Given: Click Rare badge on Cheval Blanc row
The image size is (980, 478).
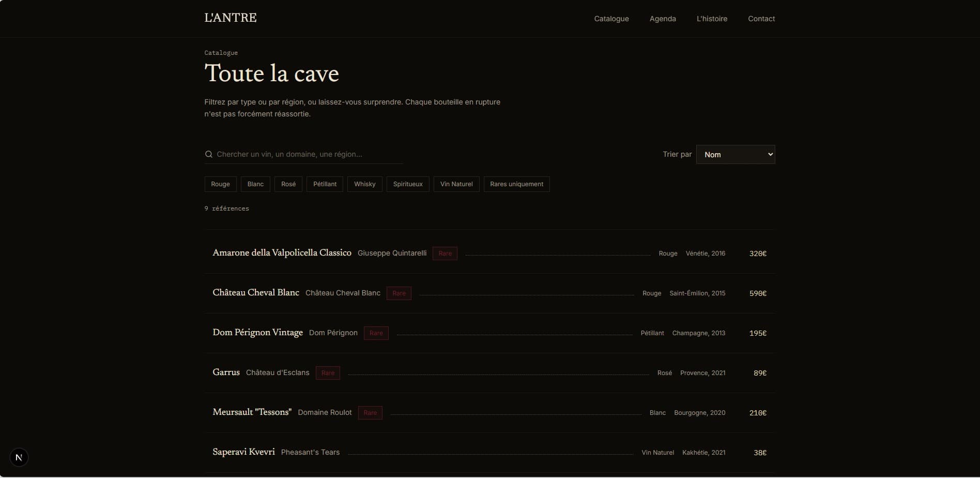Looking at the screenshot, I should coord(399,293).
